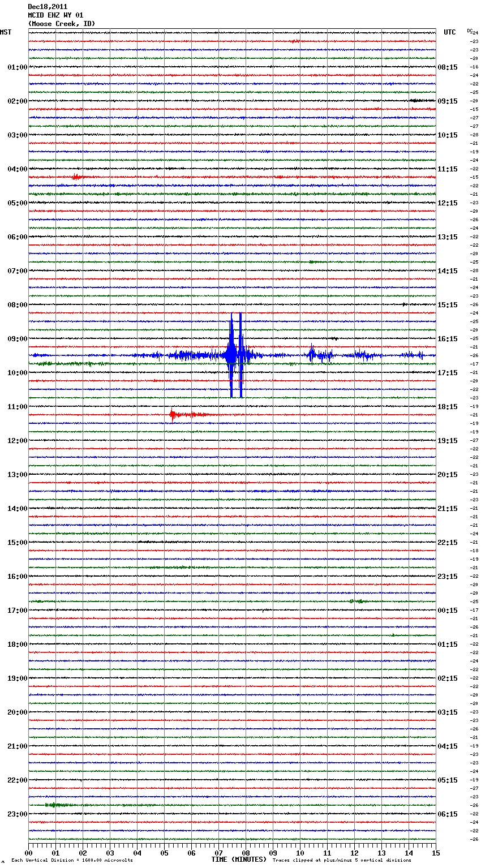Click the MST time label 04:00

tap(18, 169)
